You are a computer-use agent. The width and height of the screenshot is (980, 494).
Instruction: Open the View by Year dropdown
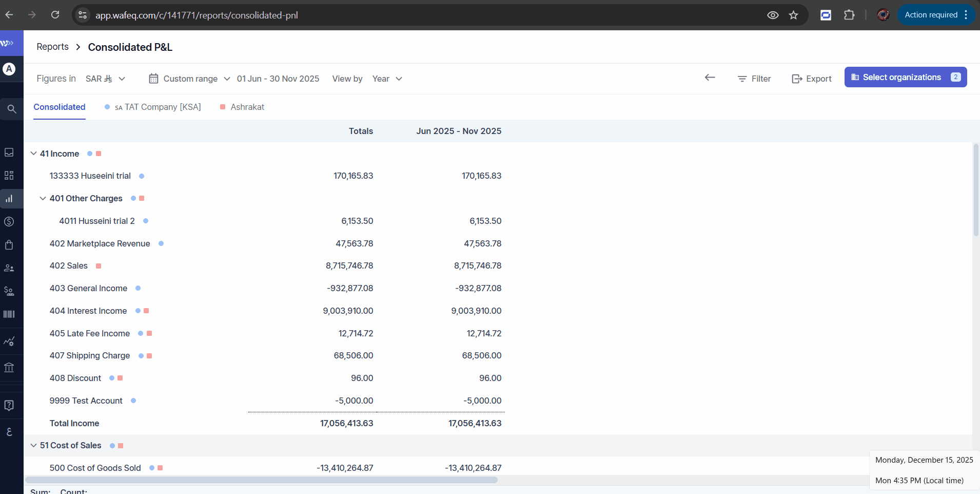(x=387, y=79)
